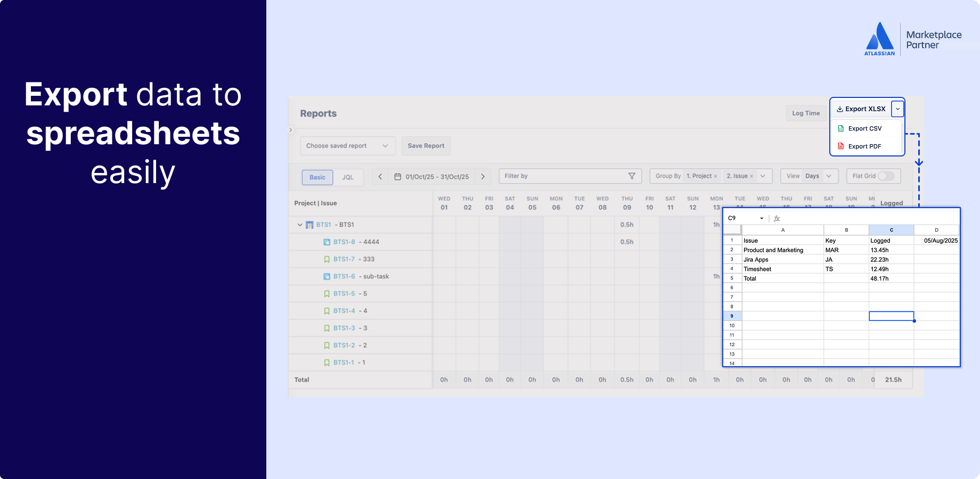Click the green story icon beside BTS1-7

pyautogui.click(x=326, y=259)
